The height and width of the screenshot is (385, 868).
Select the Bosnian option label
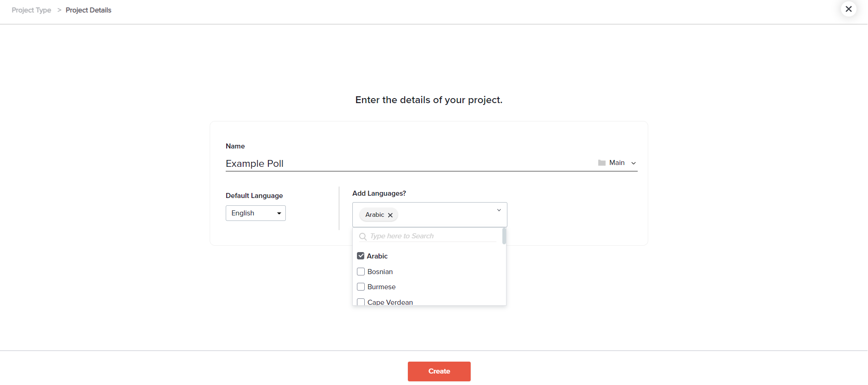pos(380,272)
